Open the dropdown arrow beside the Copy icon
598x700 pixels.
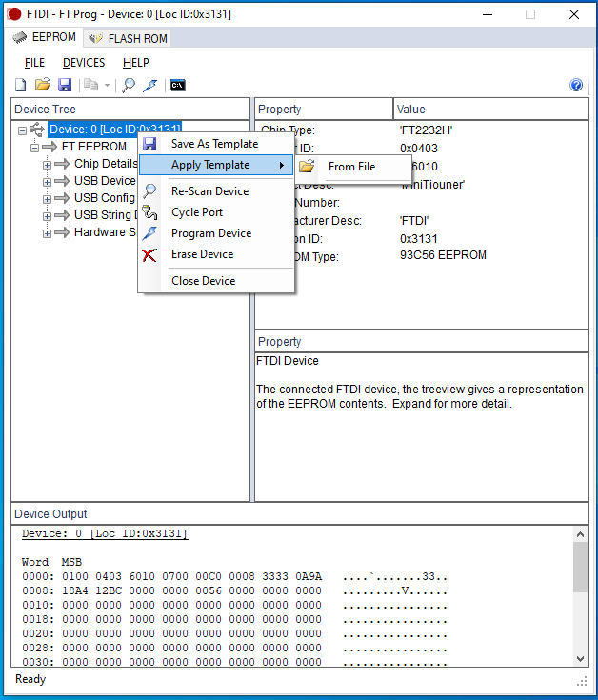[x=107, y=85]
